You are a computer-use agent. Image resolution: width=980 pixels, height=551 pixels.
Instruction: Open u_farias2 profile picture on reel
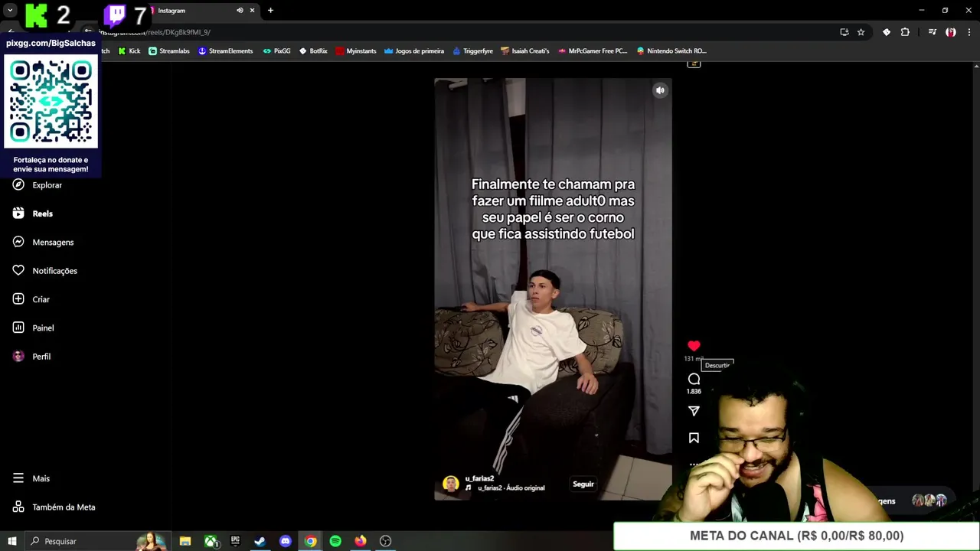point(451,484)
